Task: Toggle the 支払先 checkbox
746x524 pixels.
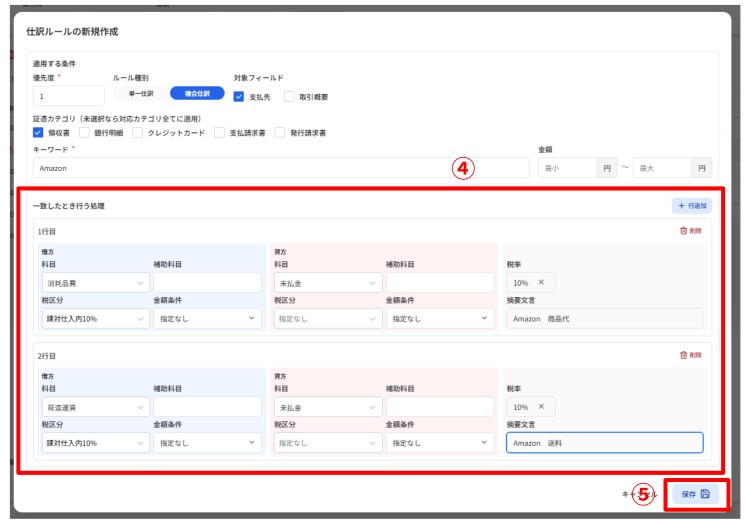Action: (x=239, y=97)
